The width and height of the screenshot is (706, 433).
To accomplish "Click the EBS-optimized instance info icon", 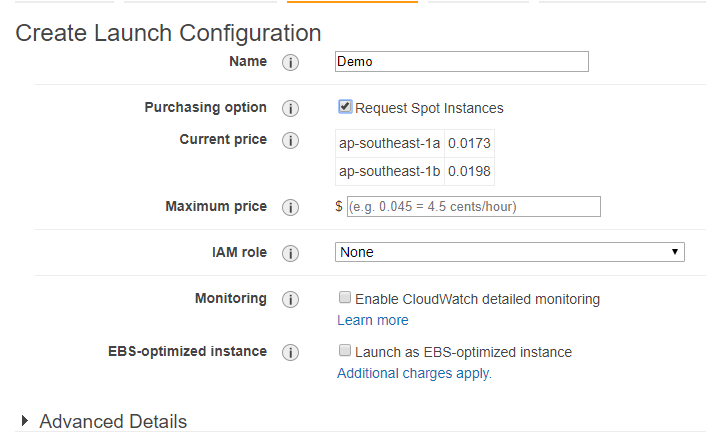I will coord(291,352).
